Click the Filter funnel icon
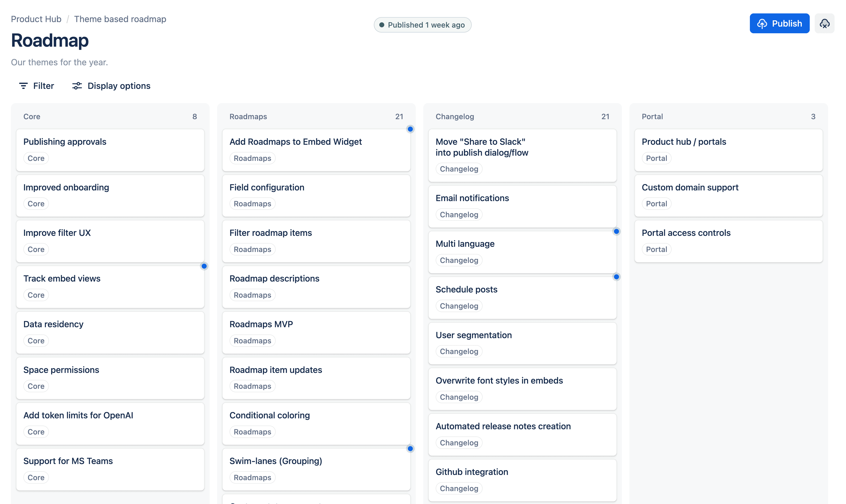846x504 pixels. pos(23,86)
